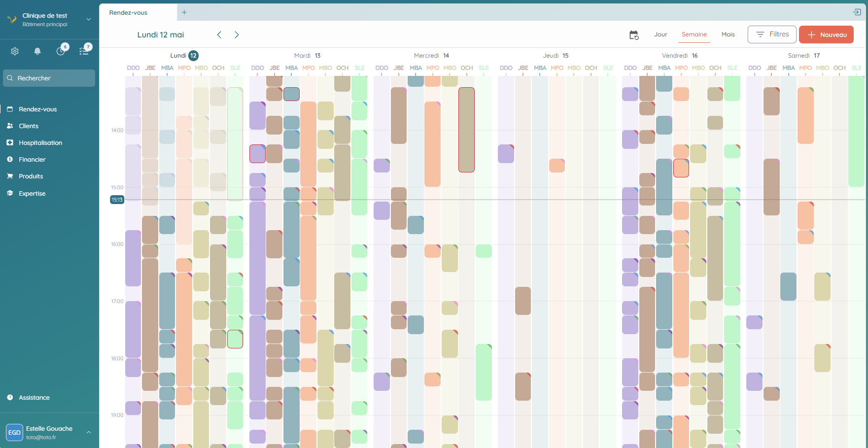Open the red-outlined DDO appointment on Mardi
The width and height of the screenshot is (868, 448).
coord(257,154)
